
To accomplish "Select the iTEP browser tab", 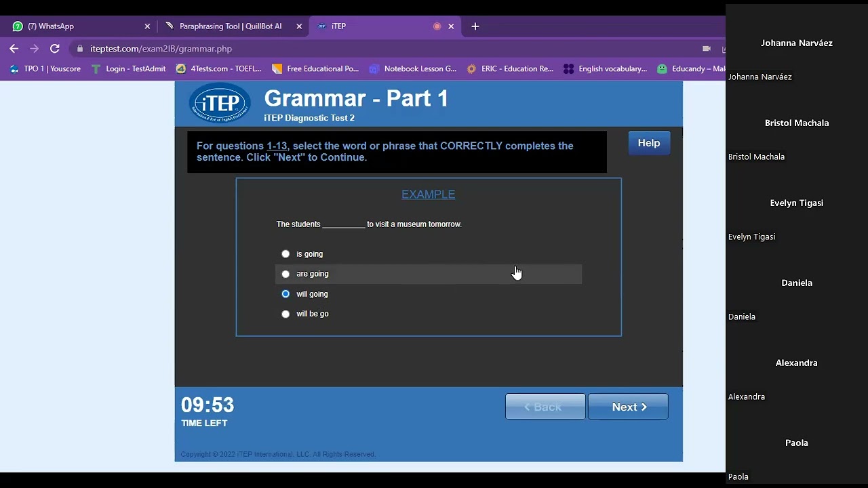I will pyautogui.click(x=385, y=26).
